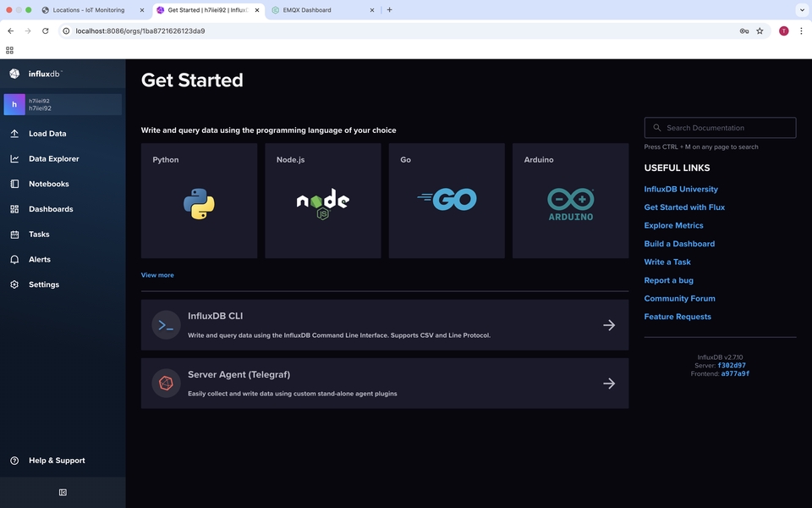The image size is (812, 508).
Task: Open a new browser tab
Action: (389, 10)
